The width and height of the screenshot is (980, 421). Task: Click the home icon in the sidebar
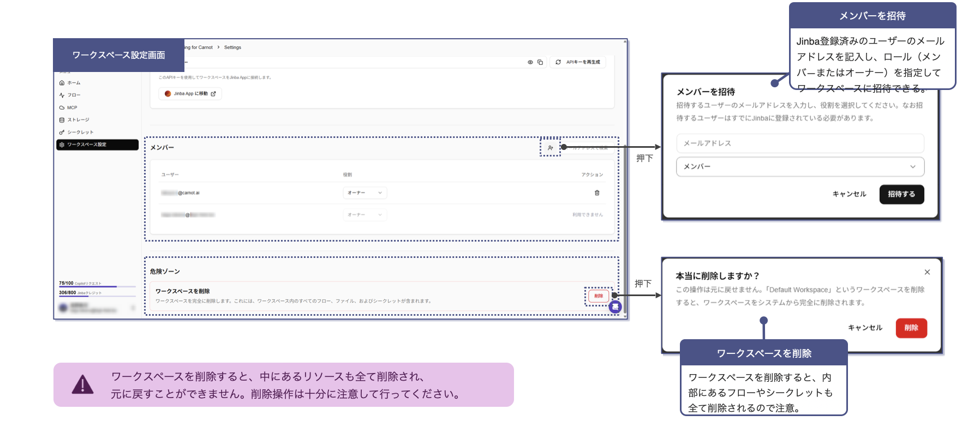(62, 83)
